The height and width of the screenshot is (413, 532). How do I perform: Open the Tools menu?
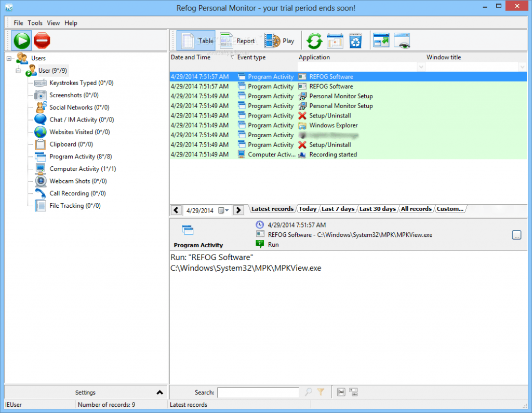pos(35,23)
